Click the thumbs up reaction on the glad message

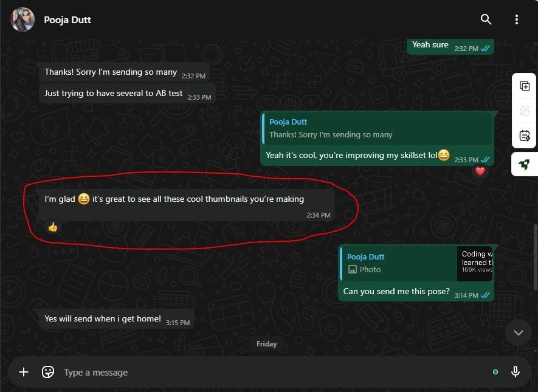pyautogui.click(x=53, y=227)
